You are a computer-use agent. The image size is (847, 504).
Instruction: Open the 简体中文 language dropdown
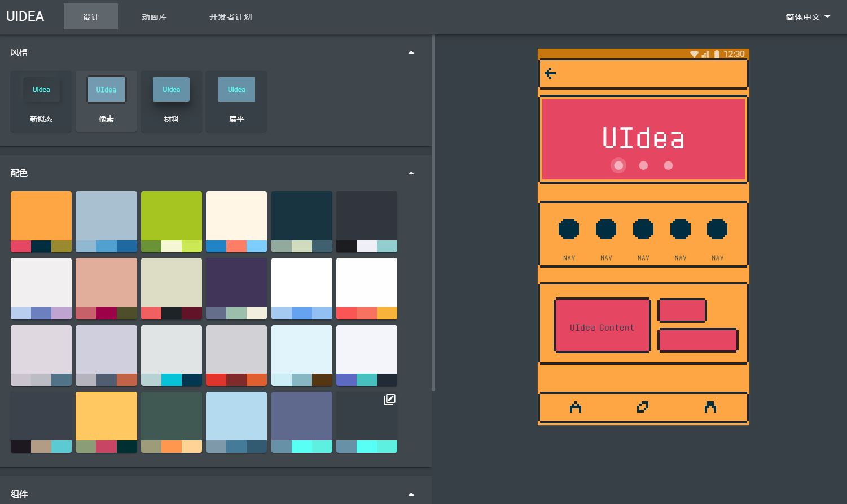click(807, 17)
